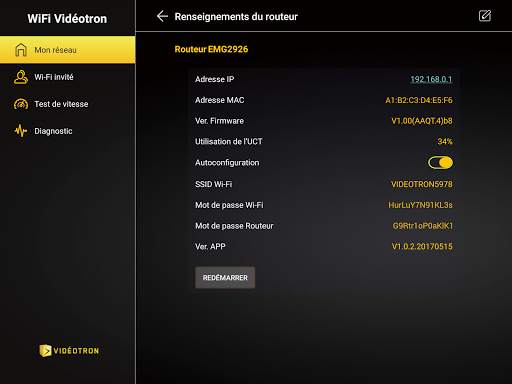Click the REDÉMARRER button
The width and height of the screenshot is (512, 384).
coord(225,277)
